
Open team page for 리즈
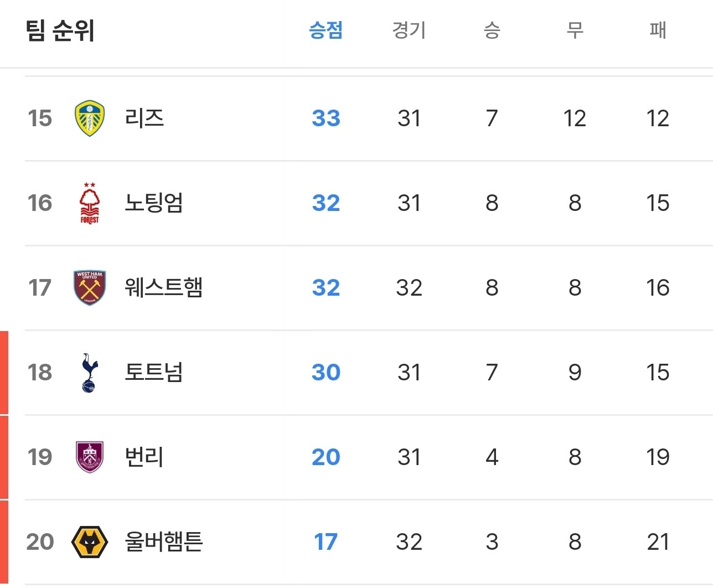pos(144,118)
